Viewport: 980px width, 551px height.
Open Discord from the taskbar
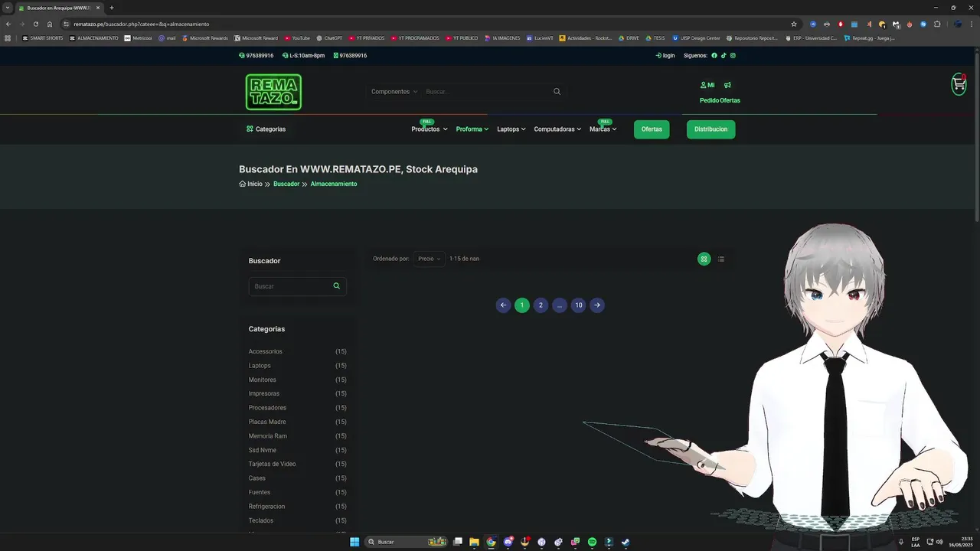click(508, 542)
